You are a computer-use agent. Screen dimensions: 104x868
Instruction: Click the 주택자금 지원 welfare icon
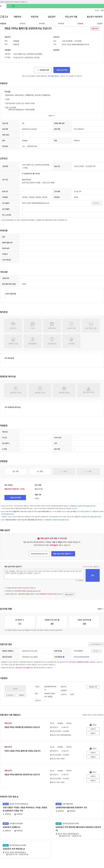pos(13,341)
